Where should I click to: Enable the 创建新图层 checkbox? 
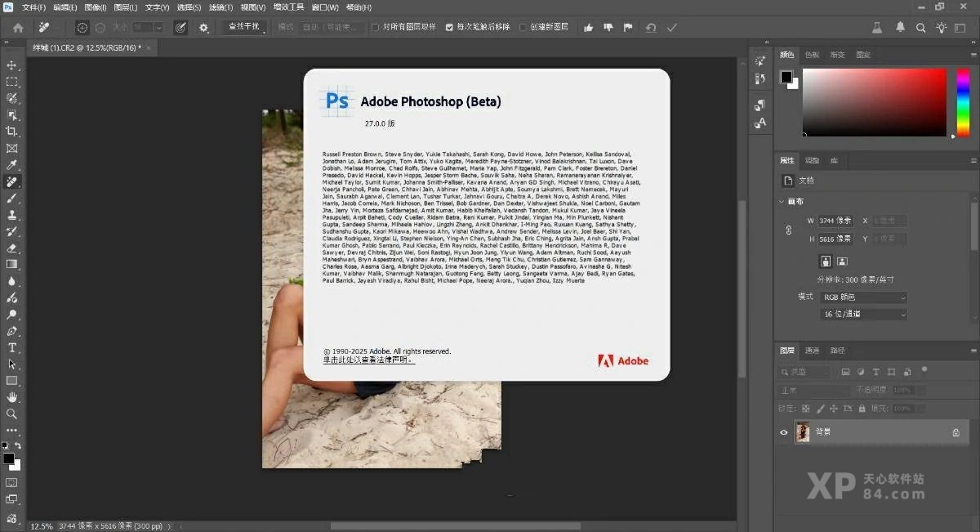point(523,27)
